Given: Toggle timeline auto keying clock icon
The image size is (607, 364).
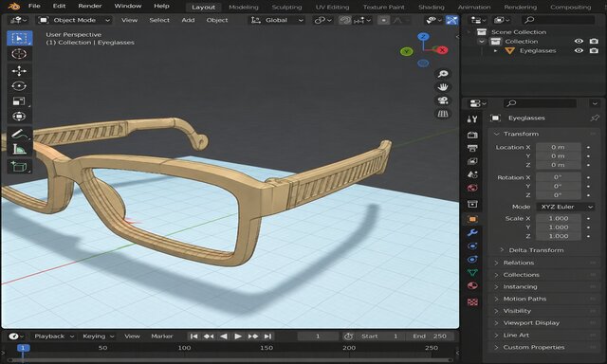Looking at the screenshot, I should click(x=348, y=337).
